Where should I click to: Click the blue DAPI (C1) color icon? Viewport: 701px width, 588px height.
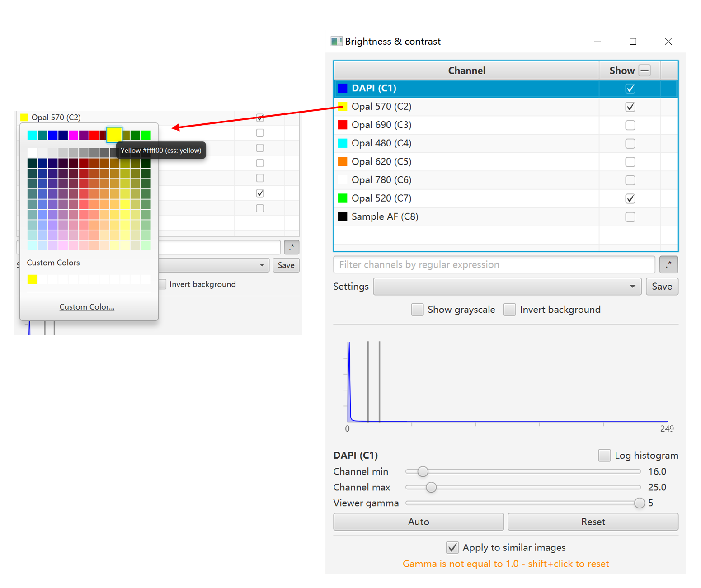(343, 88)
